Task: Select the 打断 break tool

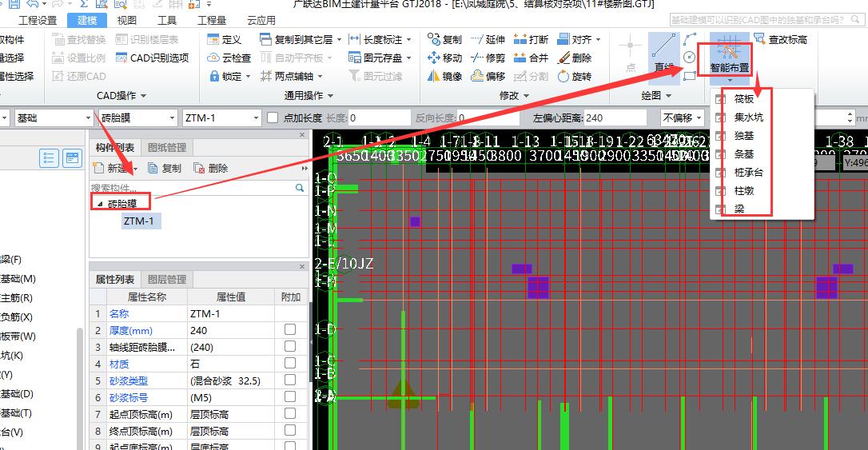Action: [531, 40]
